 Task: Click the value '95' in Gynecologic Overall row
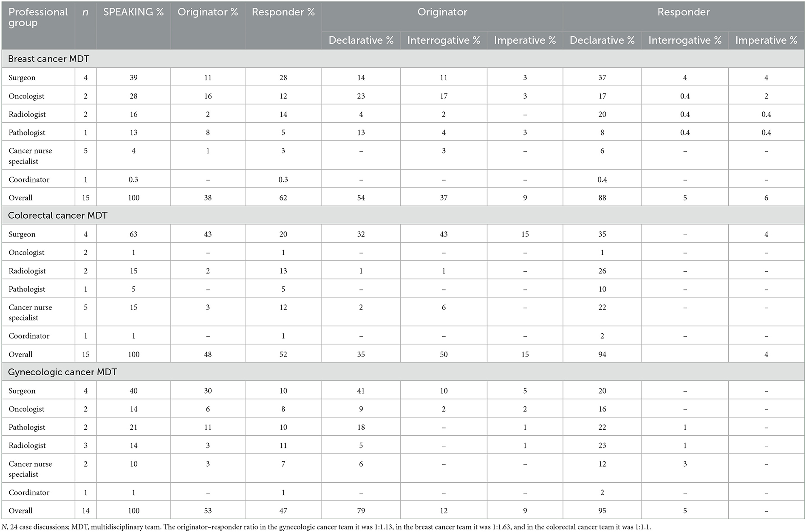(x=602, y=511)
